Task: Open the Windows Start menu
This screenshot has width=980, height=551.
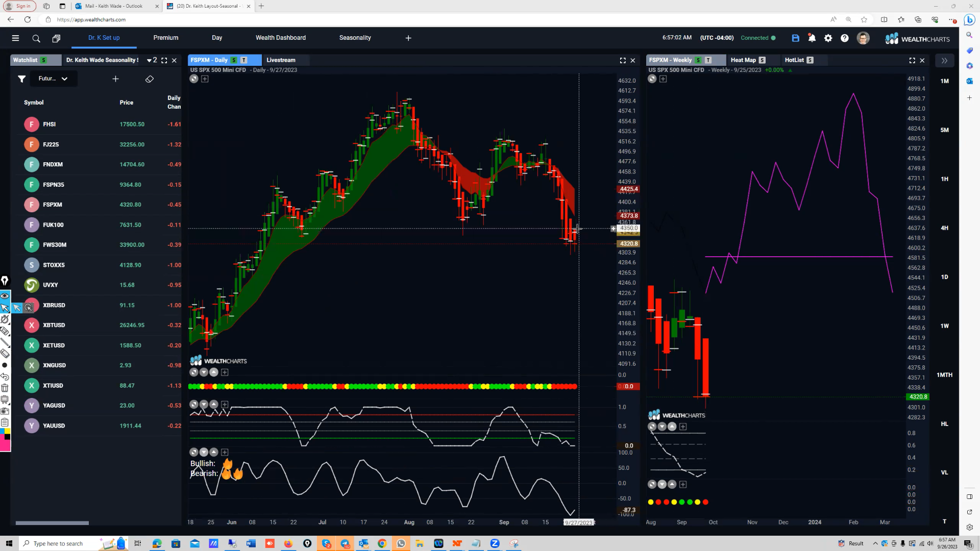Action: click(x=9, y=543)
